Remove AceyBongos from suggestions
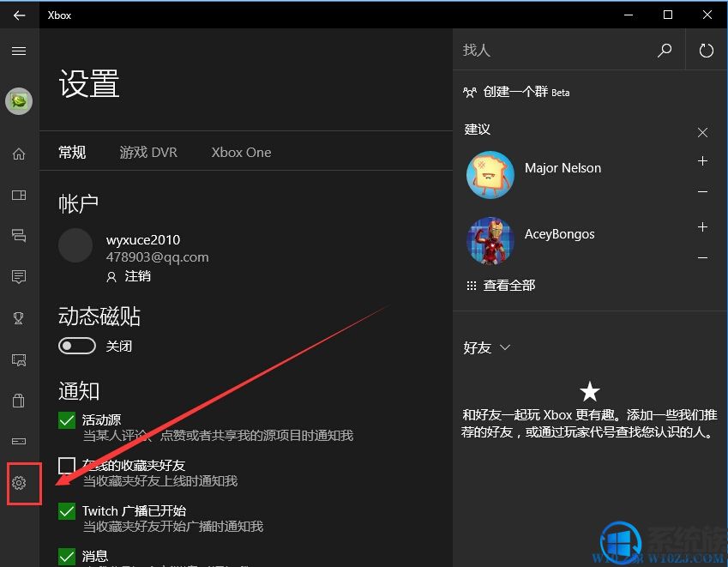This screenshot has width=728, height=567. [x=702, y=257]
